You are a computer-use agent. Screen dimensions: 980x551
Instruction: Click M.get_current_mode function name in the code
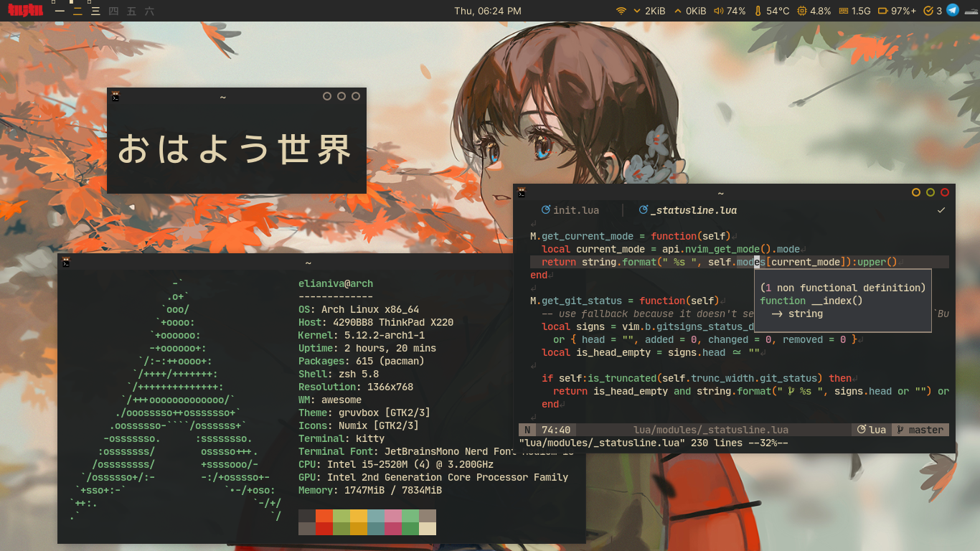(x=582, y=236)
